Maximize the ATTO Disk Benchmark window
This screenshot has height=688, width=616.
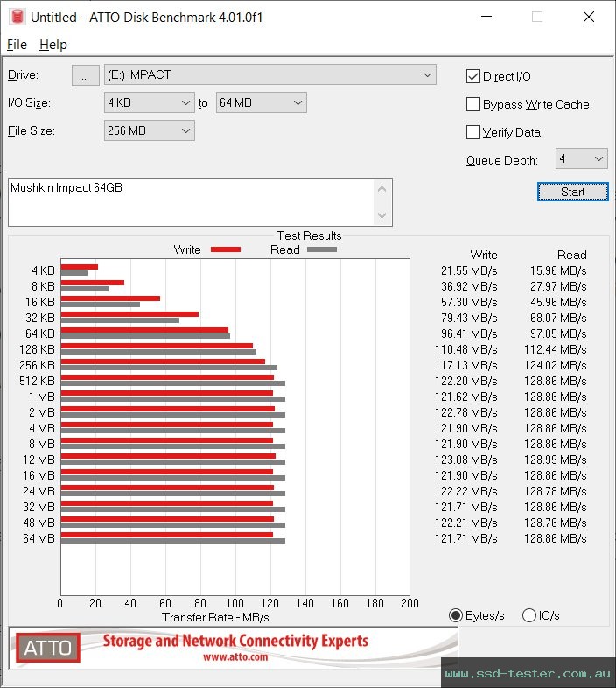coord(537,17)
